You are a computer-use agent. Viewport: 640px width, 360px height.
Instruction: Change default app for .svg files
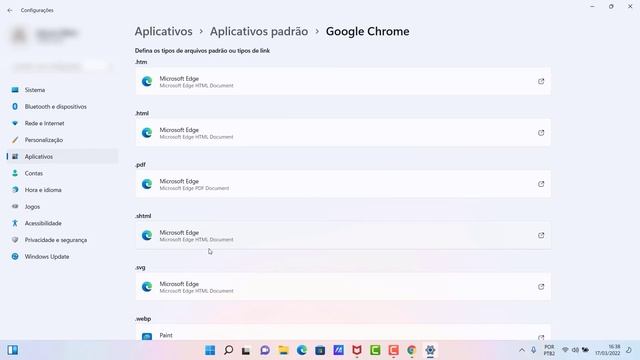pyautogui.click(x=343, y=287)
